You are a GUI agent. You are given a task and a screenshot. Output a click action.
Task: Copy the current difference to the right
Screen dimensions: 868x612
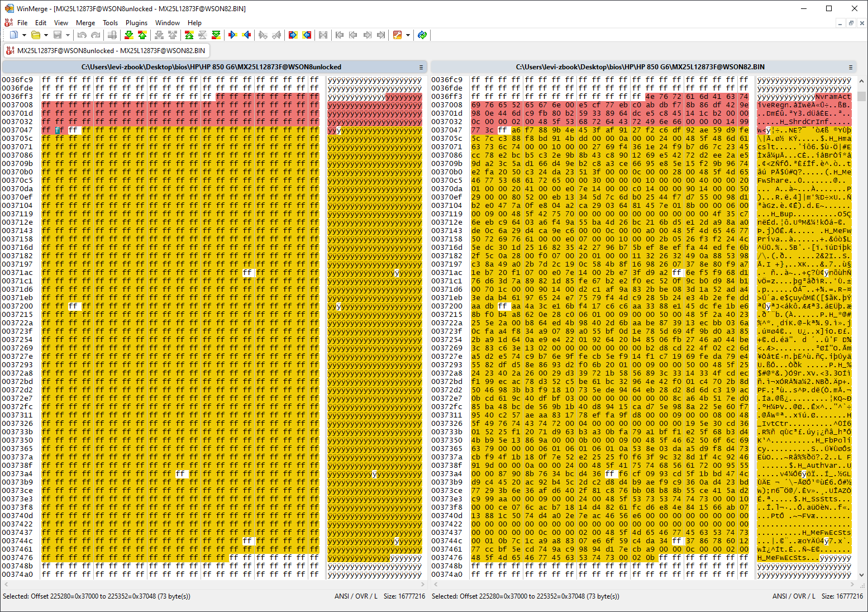point(233,35)
